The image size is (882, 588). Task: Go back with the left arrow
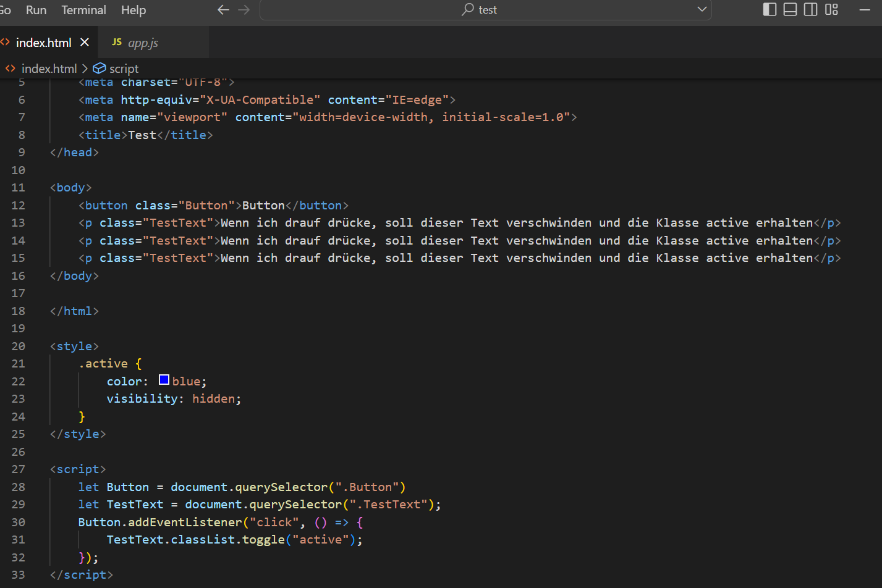[x=224, y=10]
